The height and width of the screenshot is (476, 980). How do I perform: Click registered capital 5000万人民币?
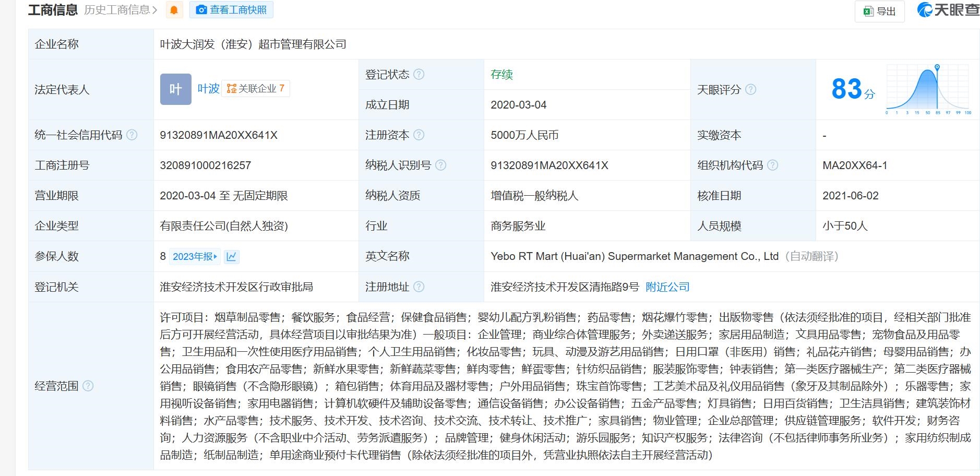(x=524, y=135)
